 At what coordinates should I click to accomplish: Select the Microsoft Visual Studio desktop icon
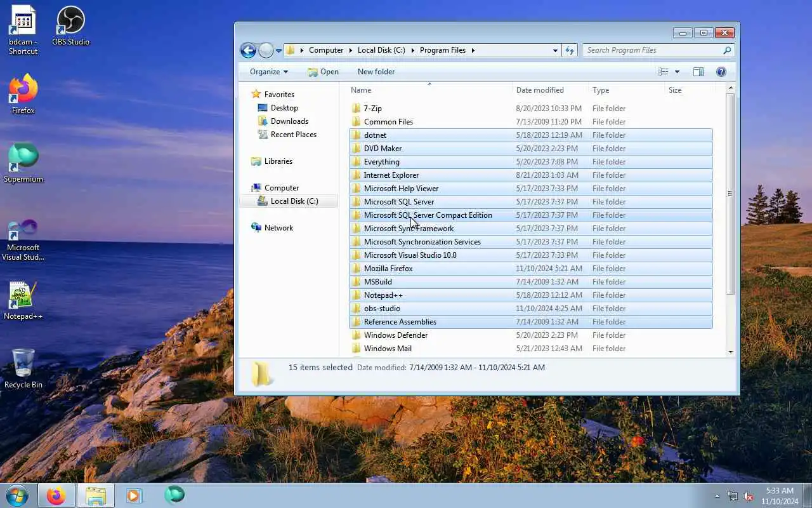[x=23, y=239]
